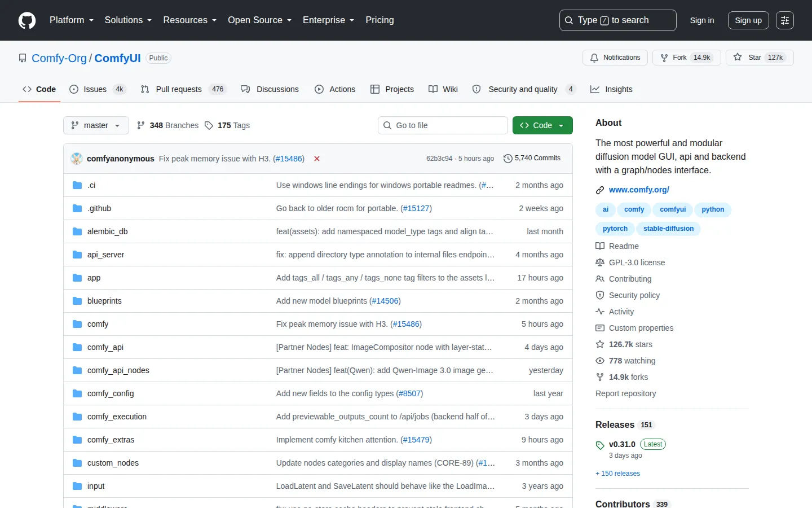812x508 pixels.
Task: Click the pulse icon next to Activity
Action: point(600,312)
